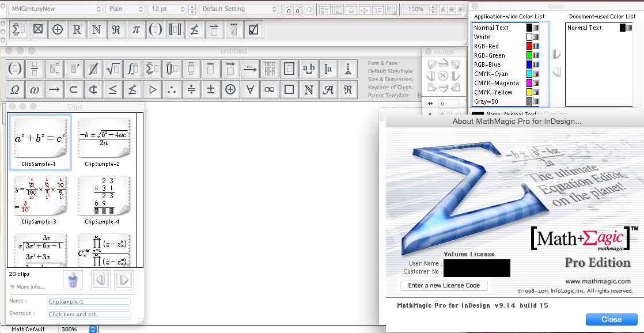Click the clip Name input field
Viewport: 644px width, 333px height.
89,302
